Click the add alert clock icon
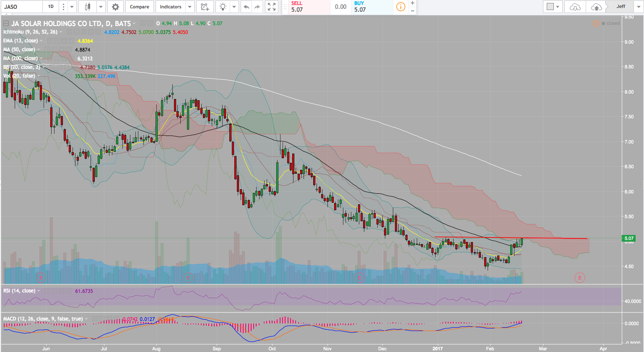The image size is (644, 352). tap(205, 7)
